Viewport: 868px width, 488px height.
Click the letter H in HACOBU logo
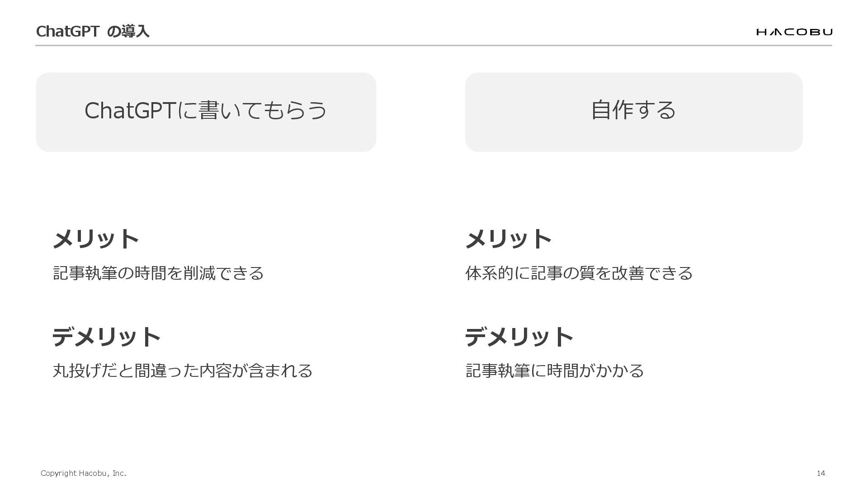[x=761, y=32]
